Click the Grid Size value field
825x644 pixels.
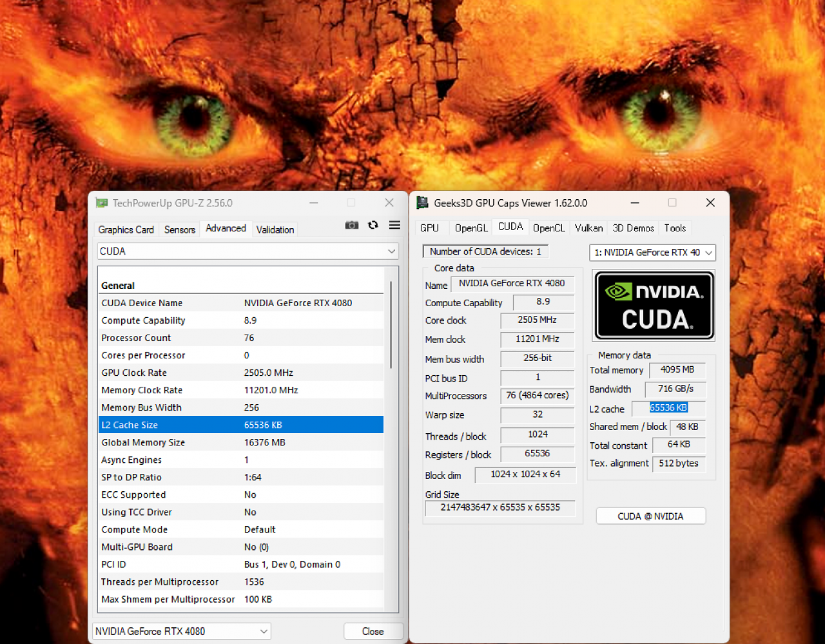[500, 508]
